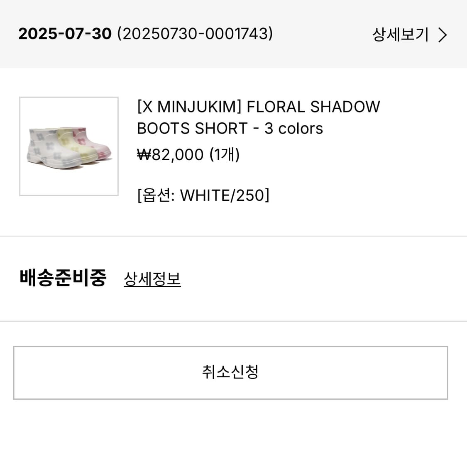The image size is (467, 476).
Task: Click the gray order header bar
Action: tap(233, 34)
